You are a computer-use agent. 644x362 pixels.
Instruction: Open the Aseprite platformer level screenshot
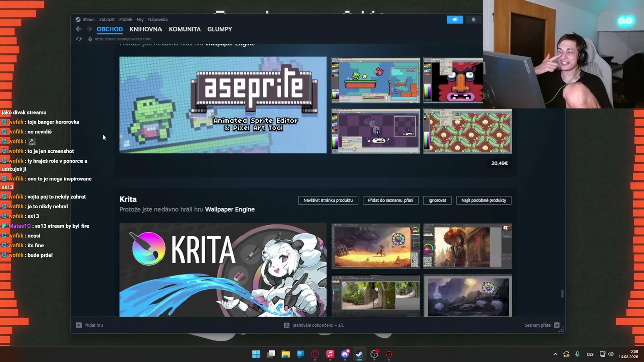pos(376,80)
